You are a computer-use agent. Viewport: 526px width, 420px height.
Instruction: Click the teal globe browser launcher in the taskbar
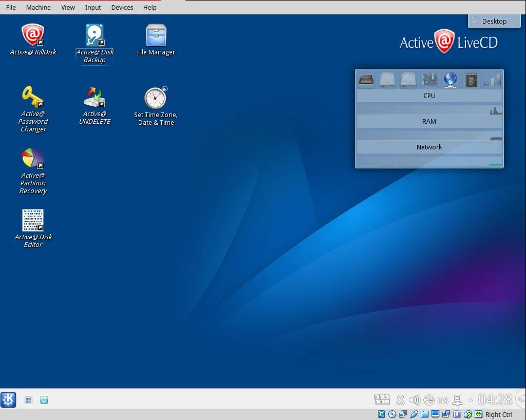click(44, 400)
